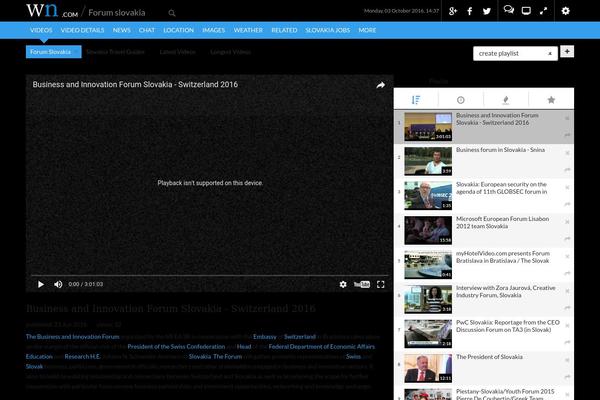
Task: Play the video
Action: coord(41,284)
